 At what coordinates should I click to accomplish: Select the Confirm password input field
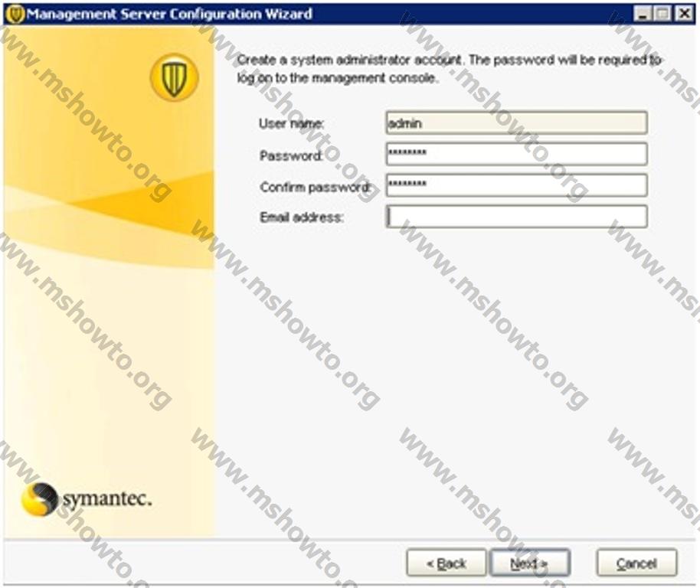pos(516,186)
